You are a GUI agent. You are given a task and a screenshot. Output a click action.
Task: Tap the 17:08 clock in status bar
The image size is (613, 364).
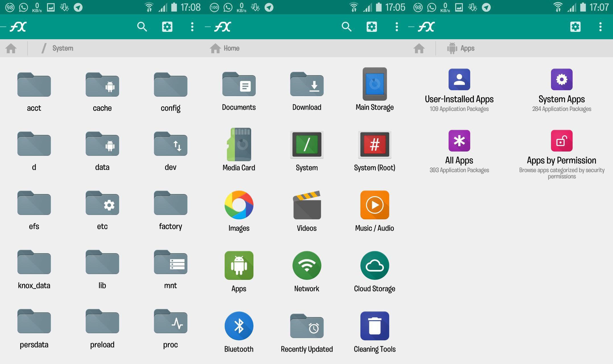pos(190,7)
